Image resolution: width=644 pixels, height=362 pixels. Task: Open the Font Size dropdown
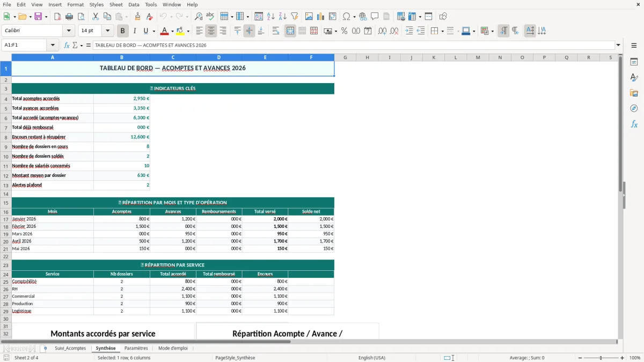(x=107, y=31)
